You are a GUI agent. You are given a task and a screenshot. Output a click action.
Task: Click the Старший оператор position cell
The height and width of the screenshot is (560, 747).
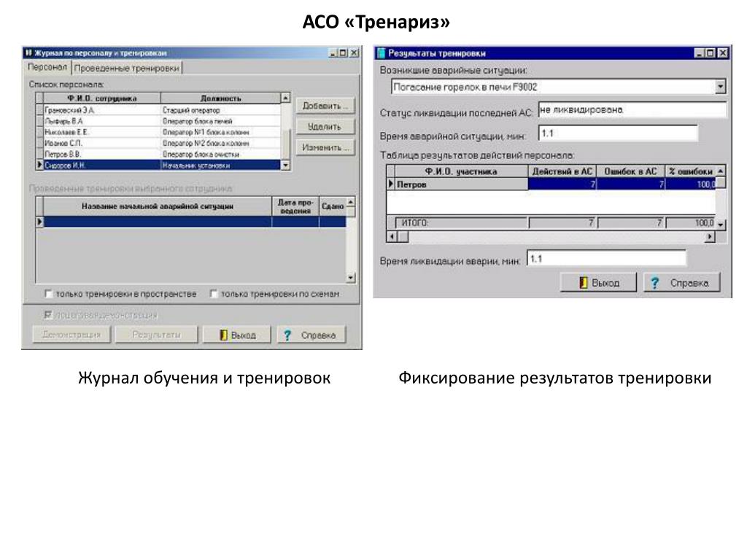coord(220,110)
